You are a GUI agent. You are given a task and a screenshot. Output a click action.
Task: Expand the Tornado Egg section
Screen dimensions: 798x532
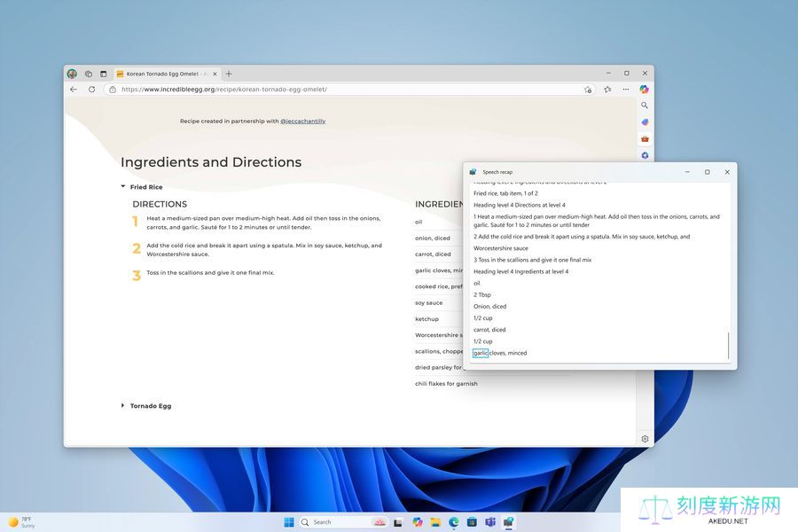146,406
